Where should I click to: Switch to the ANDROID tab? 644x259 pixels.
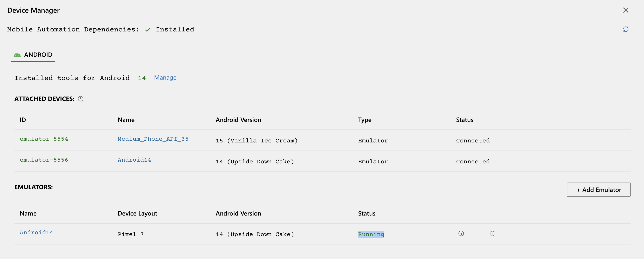click(x=38, y=55)
